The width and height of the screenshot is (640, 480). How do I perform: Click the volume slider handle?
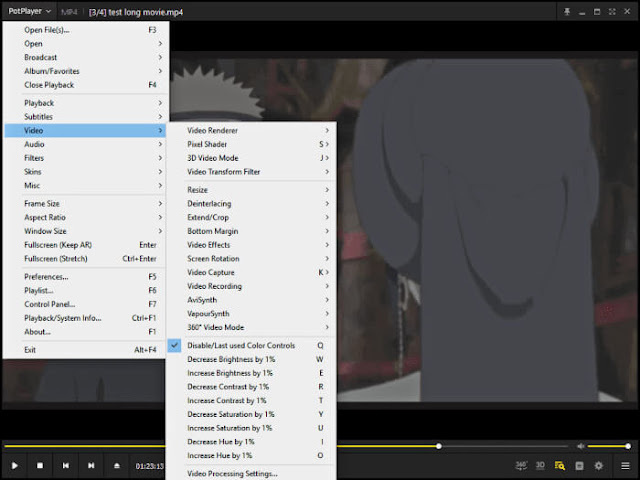coord(628,446)
